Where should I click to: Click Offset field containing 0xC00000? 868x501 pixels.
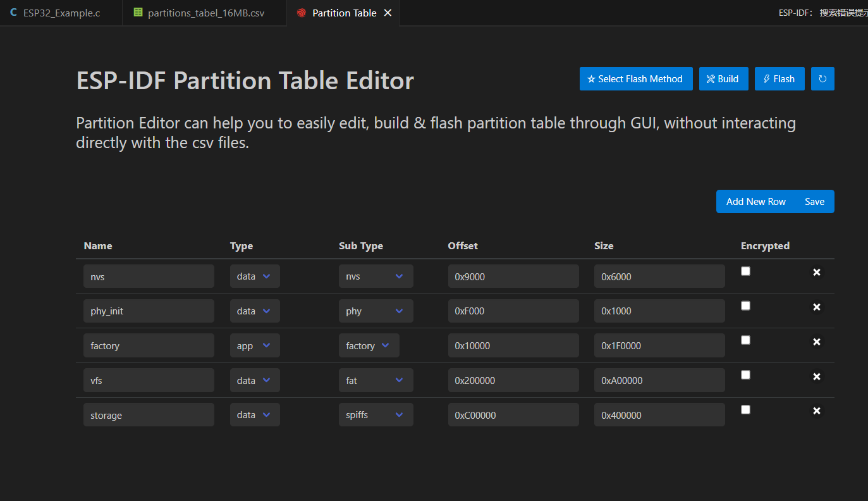pos(513,415)
